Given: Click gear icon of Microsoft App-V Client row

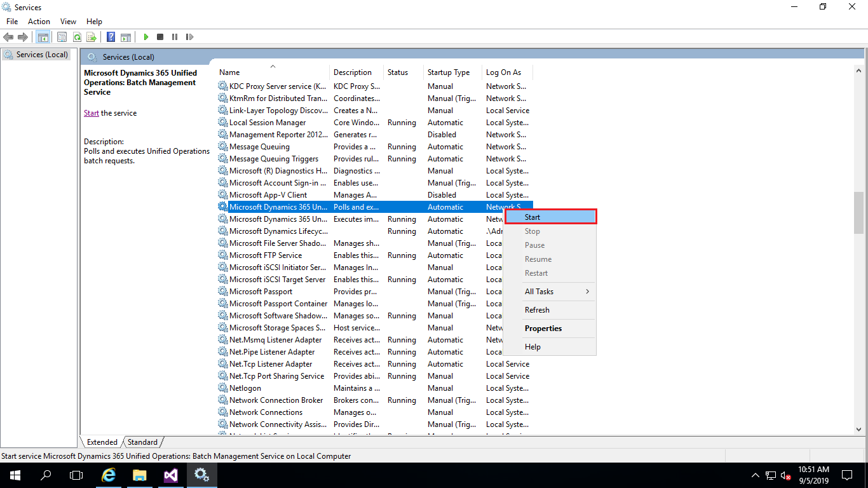Looking at the screenshot, I should (x=222, y=195).
